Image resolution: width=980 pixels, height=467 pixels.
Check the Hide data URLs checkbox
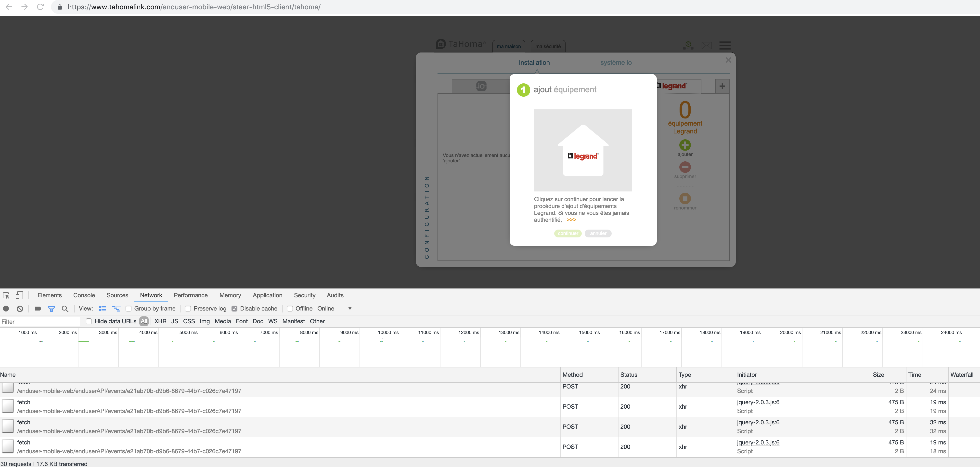click(x=89, y=321)
